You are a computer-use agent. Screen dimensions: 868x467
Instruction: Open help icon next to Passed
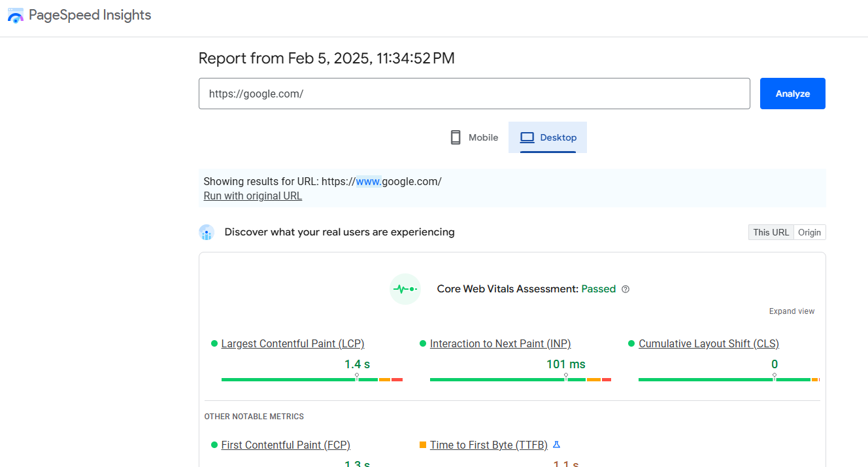(x=626, y=289)
